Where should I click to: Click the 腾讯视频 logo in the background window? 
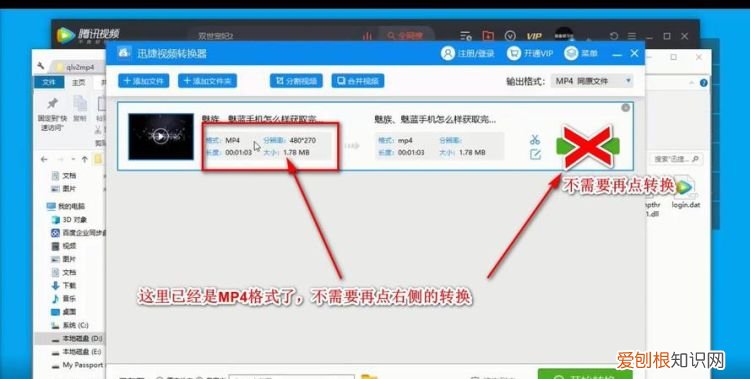pos(88,34)
